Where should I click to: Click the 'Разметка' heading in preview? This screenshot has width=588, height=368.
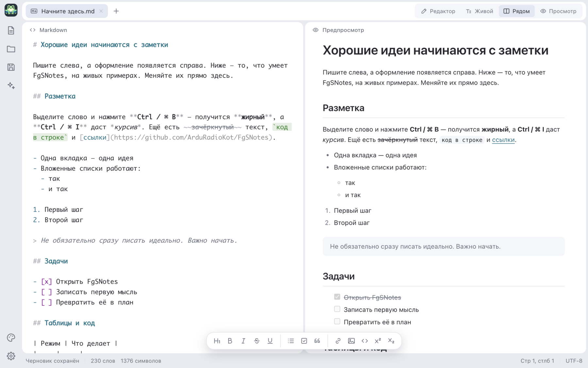coord(343,108)
